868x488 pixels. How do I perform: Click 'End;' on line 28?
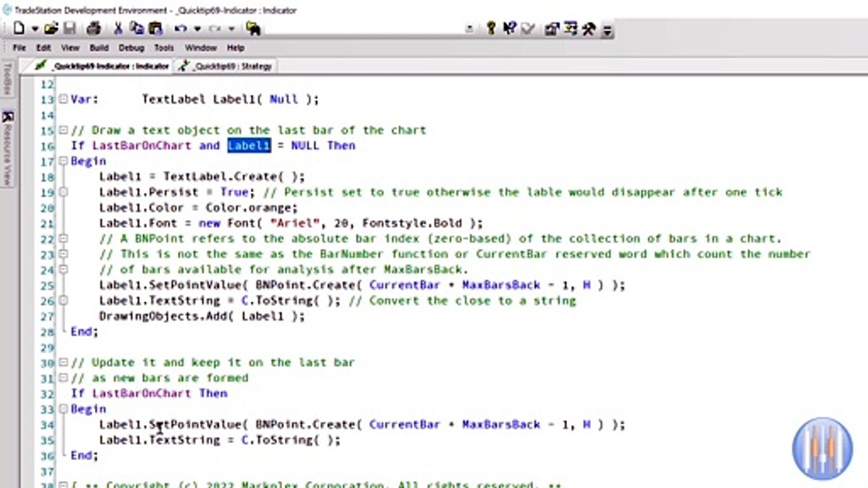pos(85,332)
